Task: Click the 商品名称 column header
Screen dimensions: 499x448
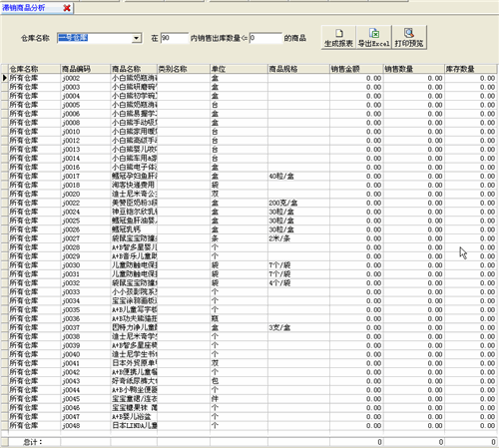Action: click(134, 69)
